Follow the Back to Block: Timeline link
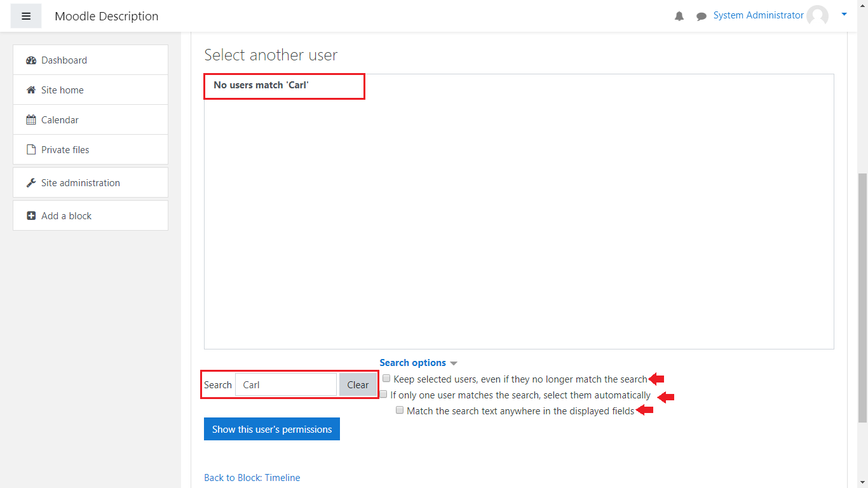Screen dimensions: 868x488 click(x=252, y=478)
